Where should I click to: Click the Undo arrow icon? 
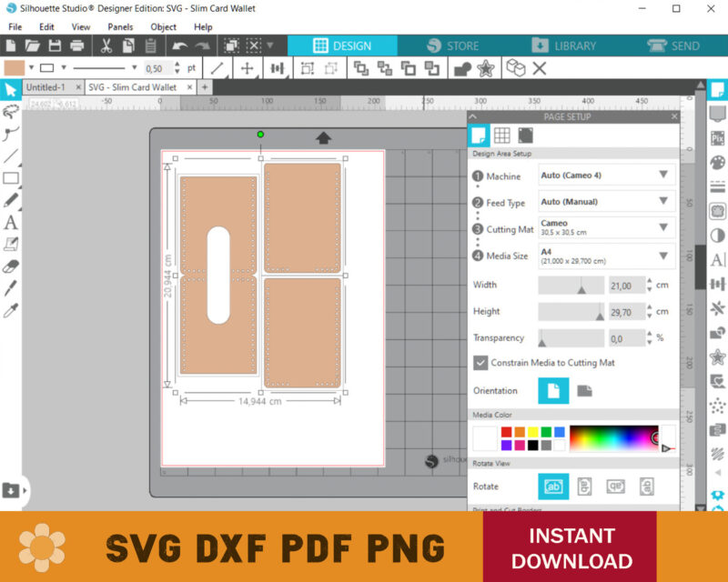click(179, 45)
